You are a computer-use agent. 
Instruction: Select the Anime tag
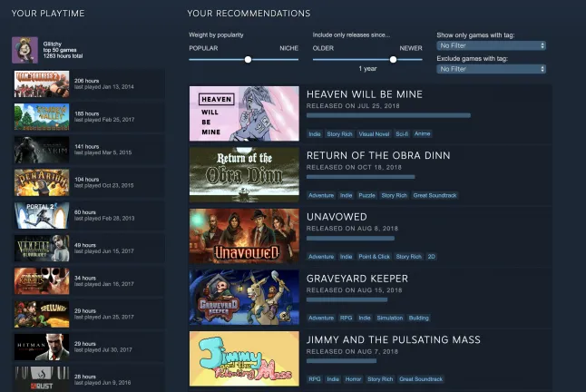coord(423,133)
